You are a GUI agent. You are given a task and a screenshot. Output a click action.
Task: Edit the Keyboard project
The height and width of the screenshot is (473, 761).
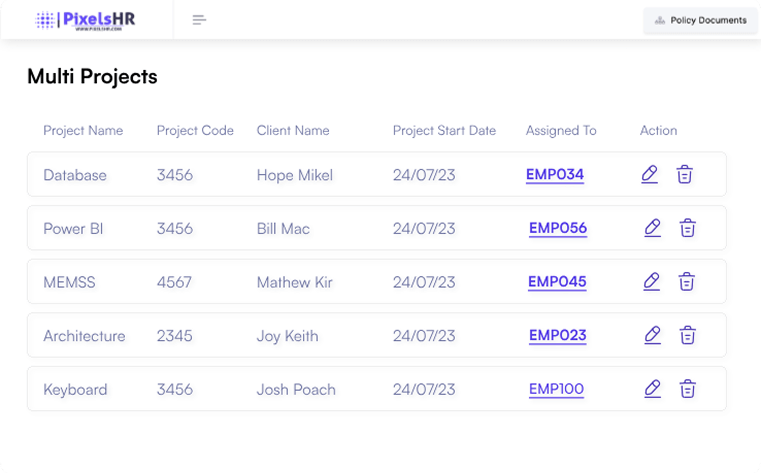coord(653,389)
